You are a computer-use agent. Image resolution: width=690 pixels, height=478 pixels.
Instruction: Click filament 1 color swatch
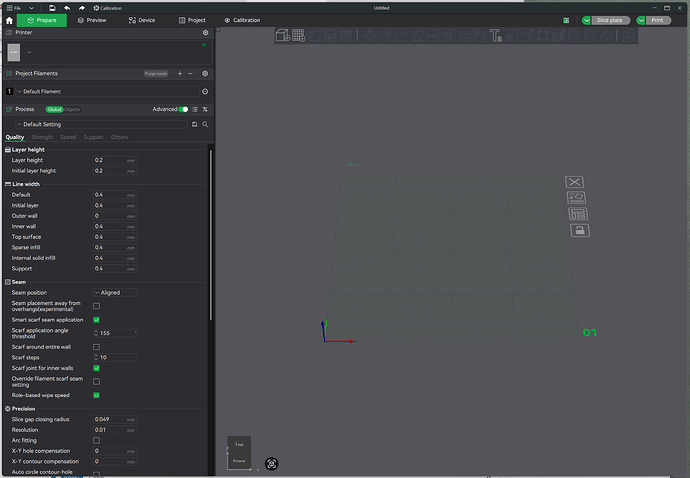tap(9, 92)
